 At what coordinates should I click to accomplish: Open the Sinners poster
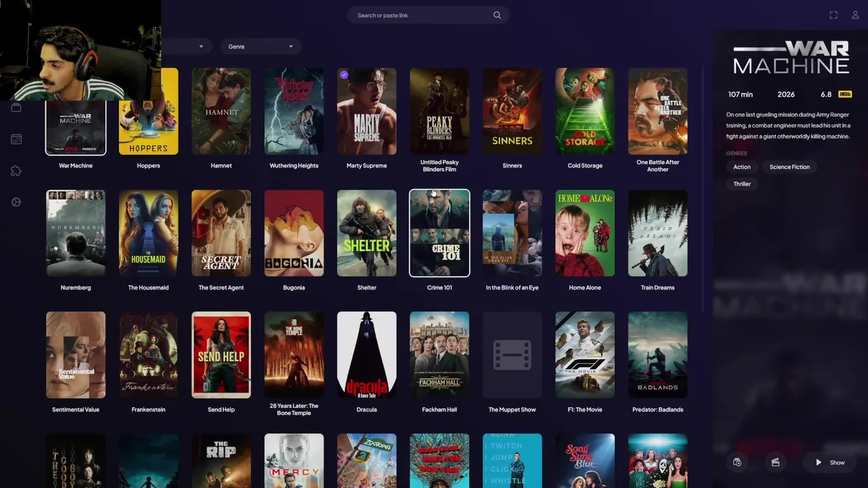512,111
